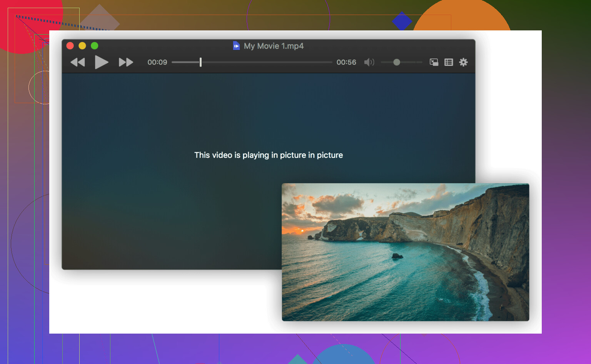
Task: Click the elapsed time 00:09 label
Action: pyautogui.click(x=157, y=62)
